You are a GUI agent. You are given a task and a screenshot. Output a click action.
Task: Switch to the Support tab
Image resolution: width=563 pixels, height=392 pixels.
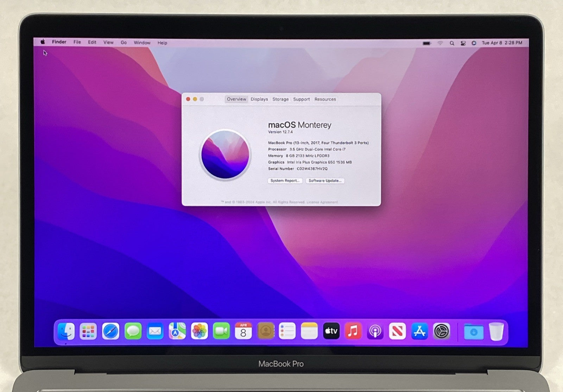[x=302, y=99]
